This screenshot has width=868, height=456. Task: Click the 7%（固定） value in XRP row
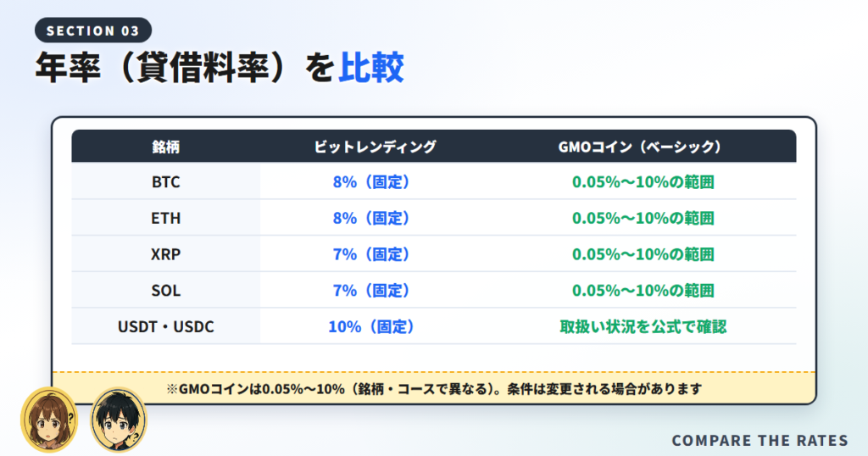(x=371, y=254)
